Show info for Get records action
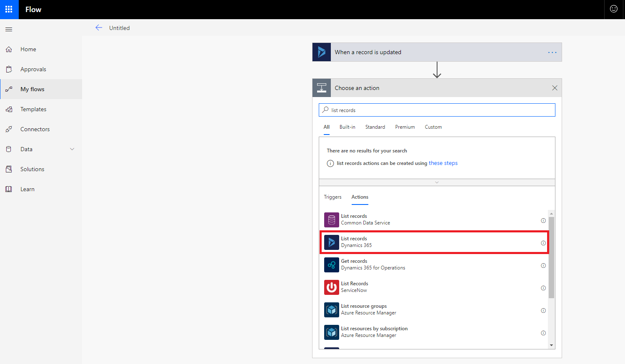Viewport: 625px width, 364px height. [543, 265]
